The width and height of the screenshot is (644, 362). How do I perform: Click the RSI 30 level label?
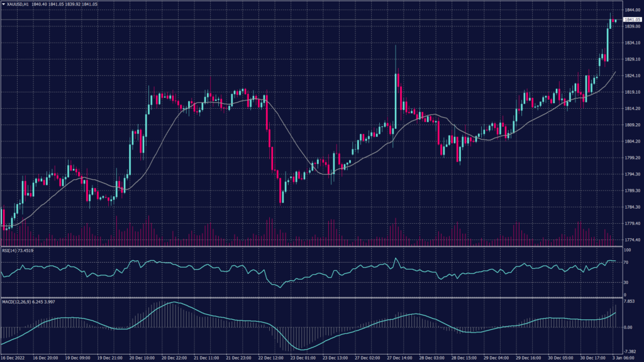(626, 283)
